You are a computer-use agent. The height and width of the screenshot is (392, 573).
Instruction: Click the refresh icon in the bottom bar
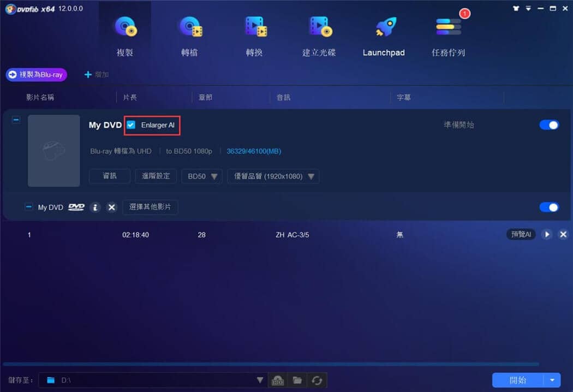(317, 381)
